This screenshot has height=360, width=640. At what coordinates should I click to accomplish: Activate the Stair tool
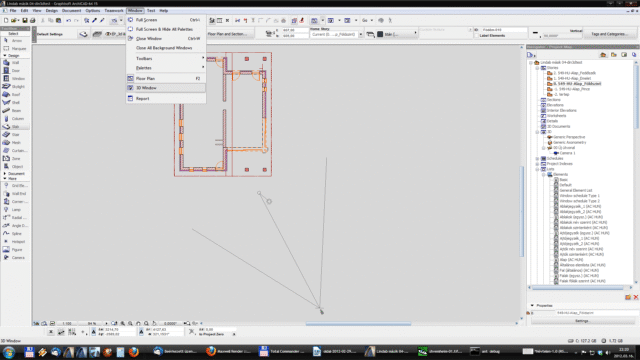16,135
